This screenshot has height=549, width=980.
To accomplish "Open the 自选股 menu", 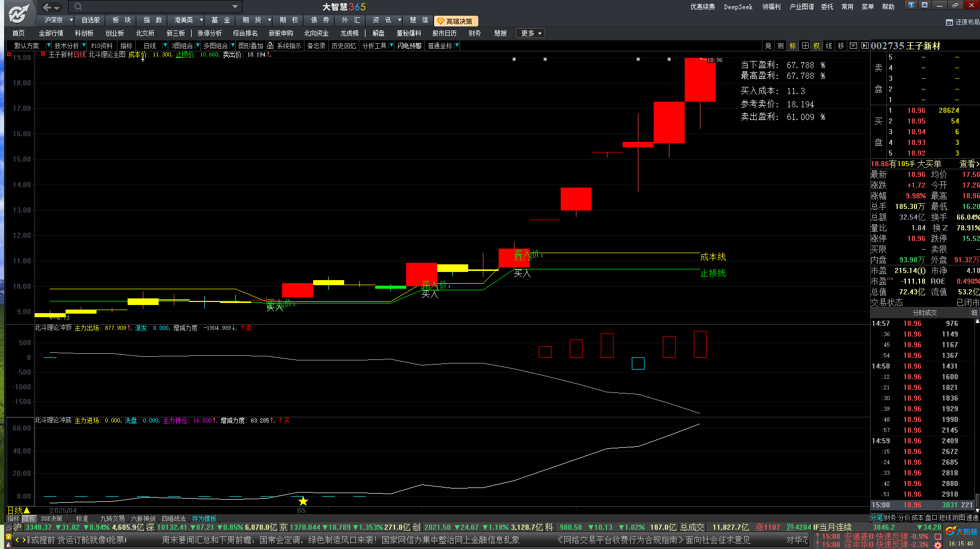I will 90,20.
